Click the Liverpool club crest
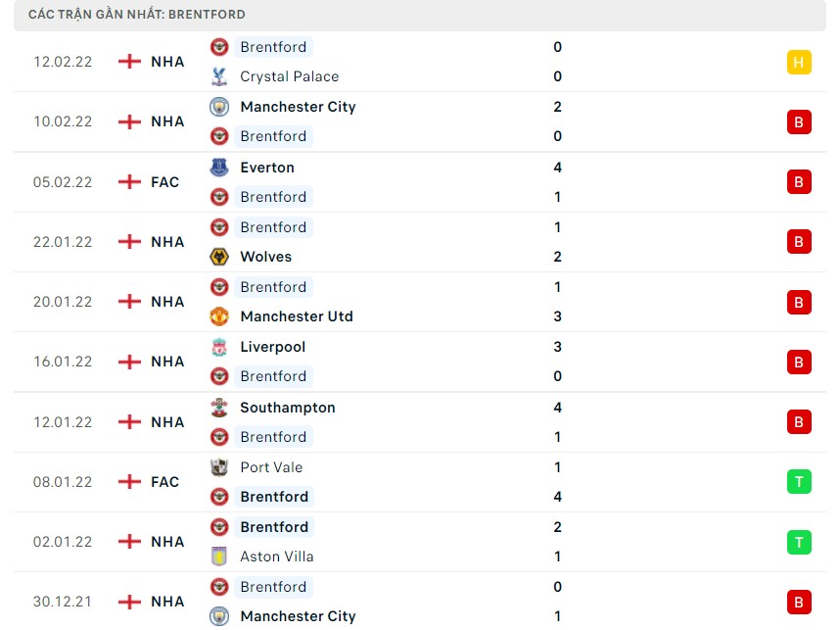The image size is (840, 630). (219, 347)
